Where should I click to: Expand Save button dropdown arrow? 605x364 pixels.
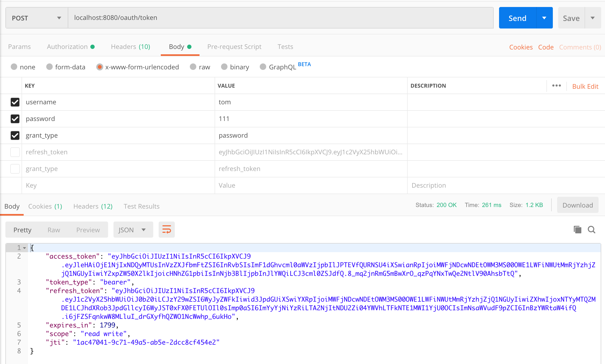coord(592,18)
